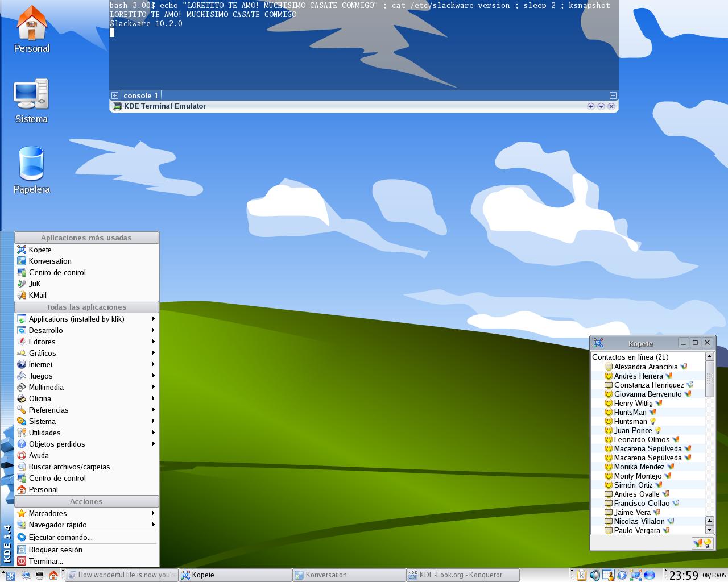
Task: Switch to Kopete taskbar button
Action: point(235,575)
